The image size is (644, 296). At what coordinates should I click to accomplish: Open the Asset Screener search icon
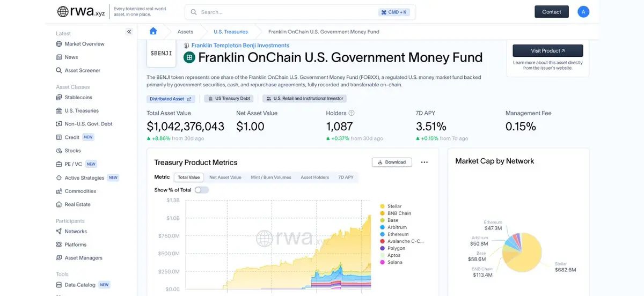[x=59, y=70]
